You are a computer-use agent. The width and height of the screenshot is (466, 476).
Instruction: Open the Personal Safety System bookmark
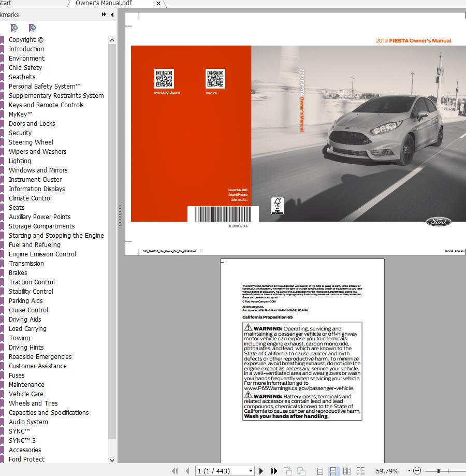point(45,86)
